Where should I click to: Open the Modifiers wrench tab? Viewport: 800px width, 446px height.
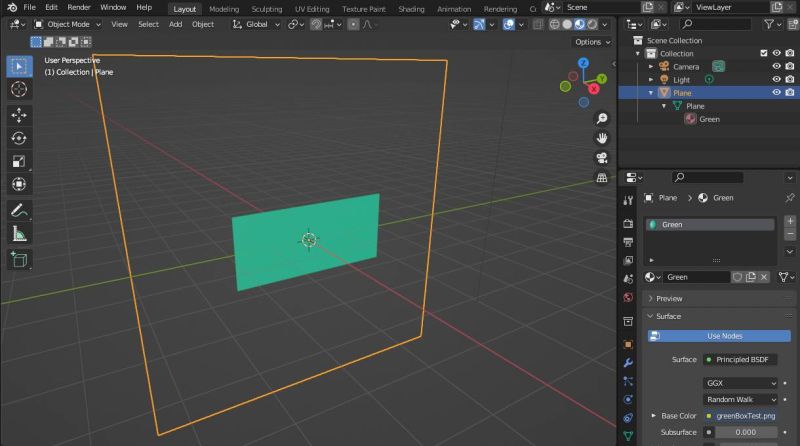pos(628,363)
